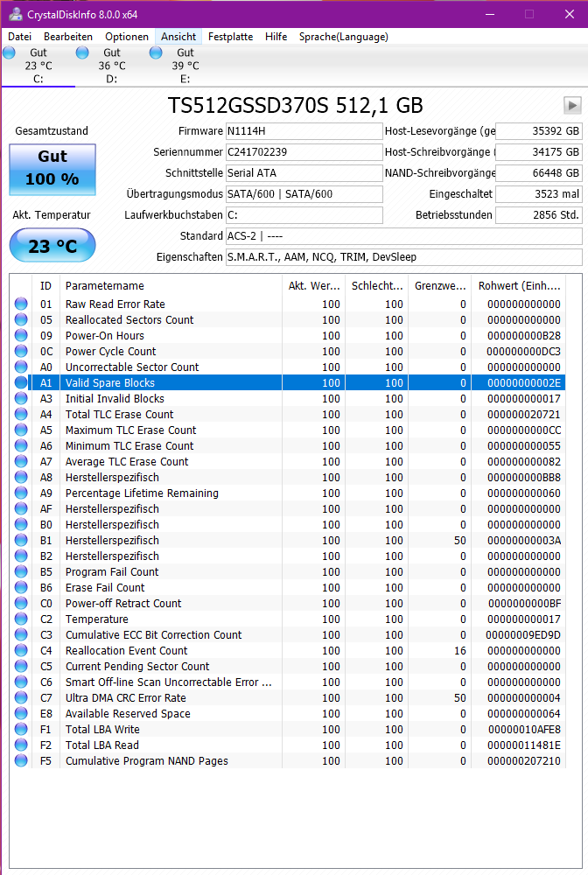Select the Total LBA Read row
588x875 pixels.
tap(287, 745)
